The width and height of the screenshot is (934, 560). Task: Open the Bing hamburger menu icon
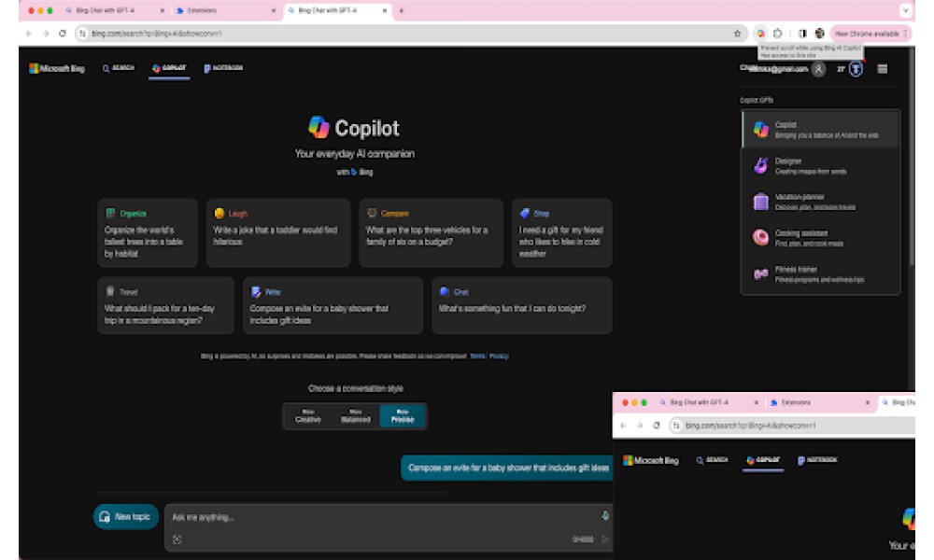pyautogui.click(x=883, y=69)
